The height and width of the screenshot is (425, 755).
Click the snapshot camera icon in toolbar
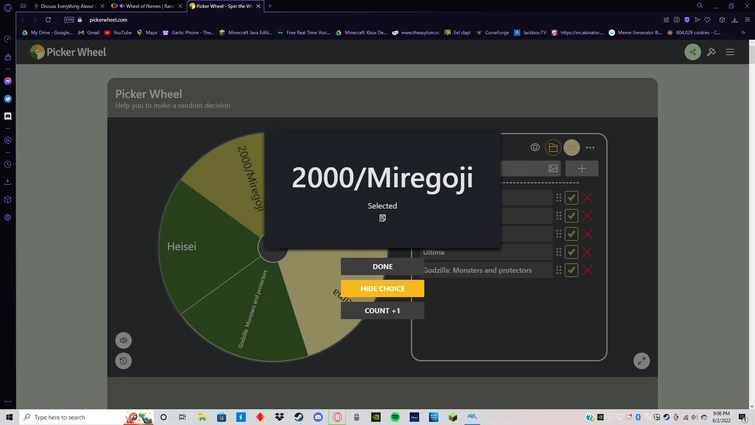point(677,20)
